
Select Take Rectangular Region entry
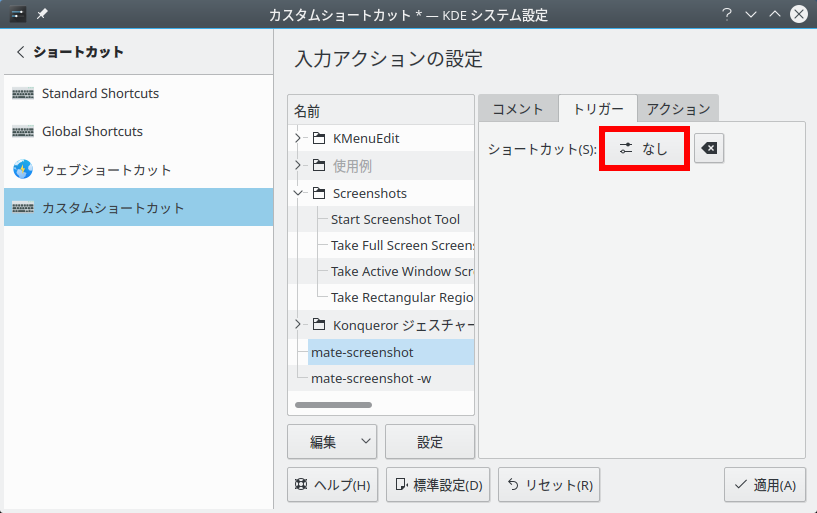click(402, 297)
